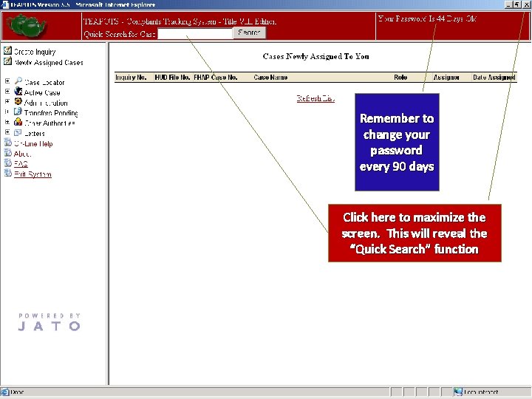Image resolution: width=532 pixels, height=399 pixels.
Task: Click the Create Inquiry icon
Action: point(7,50)
